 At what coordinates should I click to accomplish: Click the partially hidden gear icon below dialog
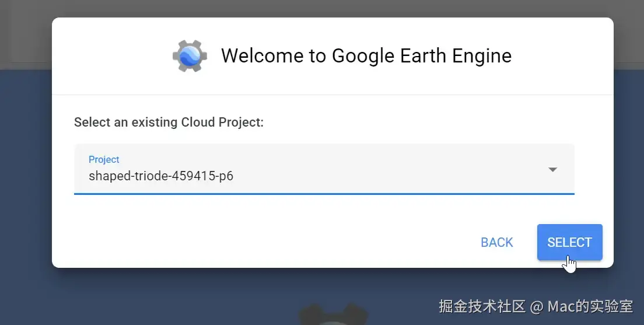(x=332, y=314)
